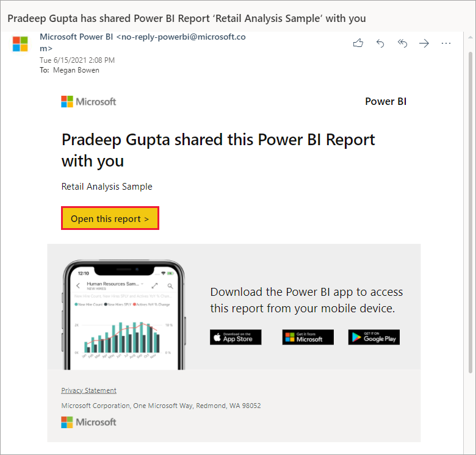Click the Microsoft logo in email header
This screenshot has width=476, height=455.
click(x=88, y=102)
